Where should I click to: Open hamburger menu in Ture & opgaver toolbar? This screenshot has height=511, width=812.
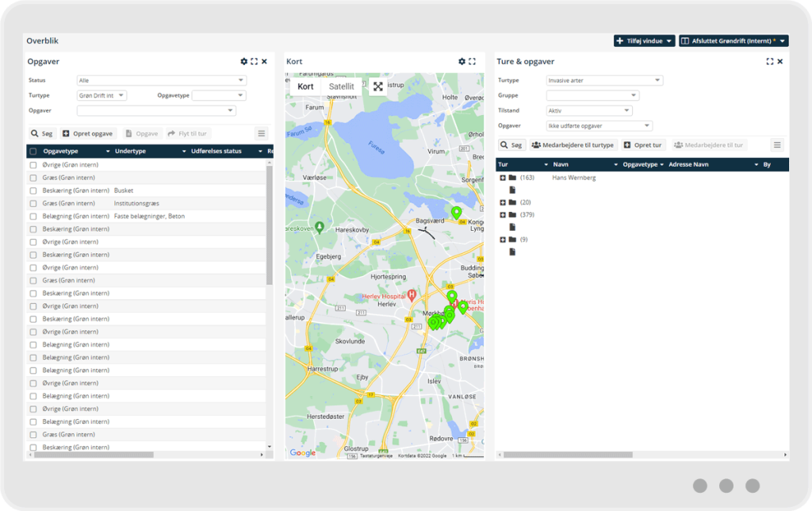[777, 145]
